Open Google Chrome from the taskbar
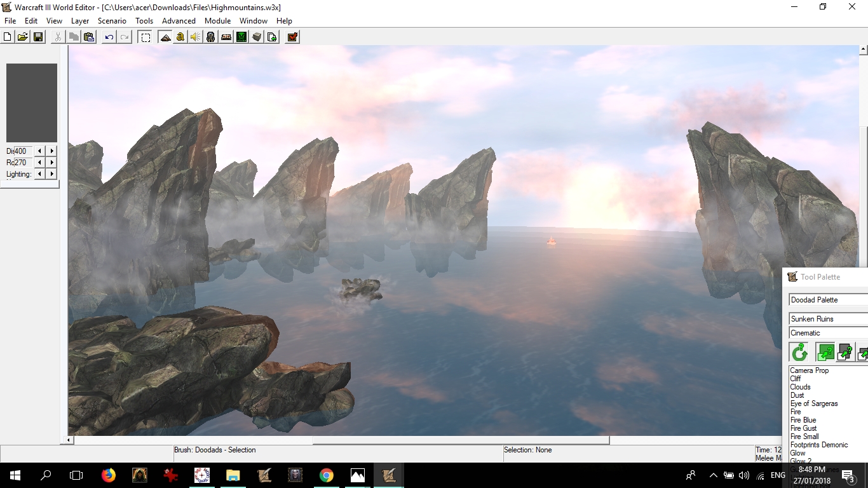The height and width of the screenshot is (488, 868). [327, 475]
